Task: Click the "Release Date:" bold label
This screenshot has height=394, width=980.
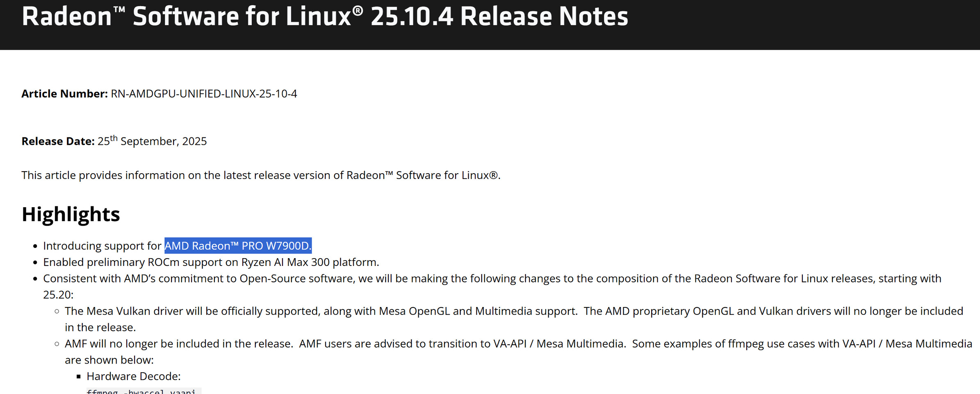Action: 58,141
